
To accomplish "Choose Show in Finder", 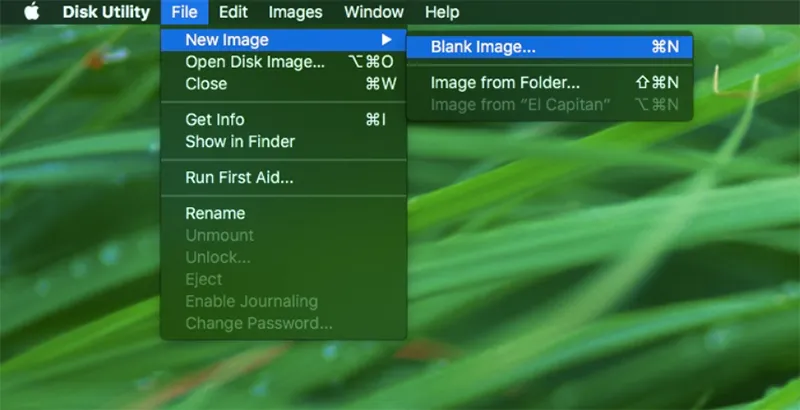I will pyautogui.click(x=240, y=142).
